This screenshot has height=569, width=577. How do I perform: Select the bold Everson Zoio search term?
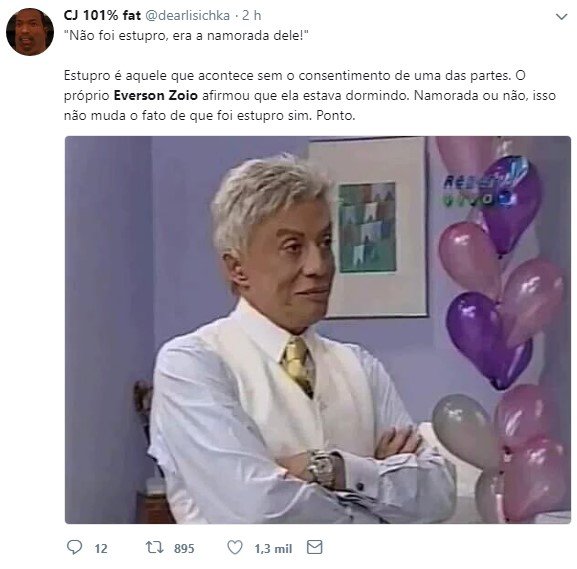point(156,95)
